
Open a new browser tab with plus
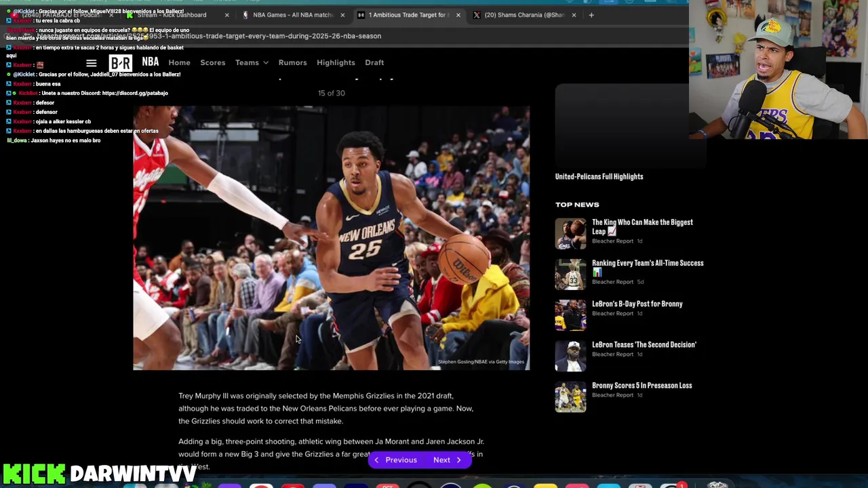pos(591,15)
